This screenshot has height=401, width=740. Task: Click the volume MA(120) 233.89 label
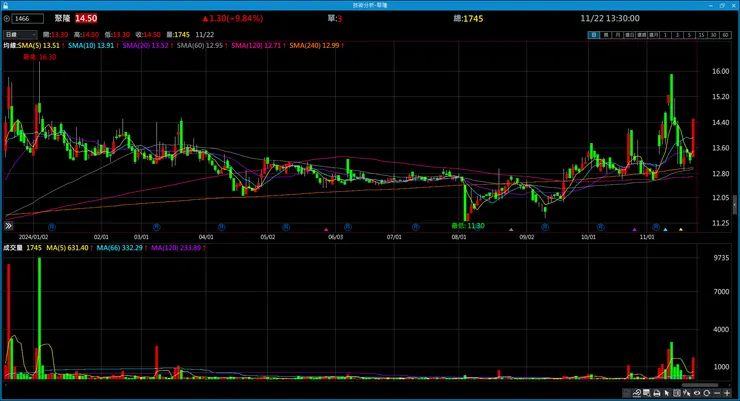(178, 248)
